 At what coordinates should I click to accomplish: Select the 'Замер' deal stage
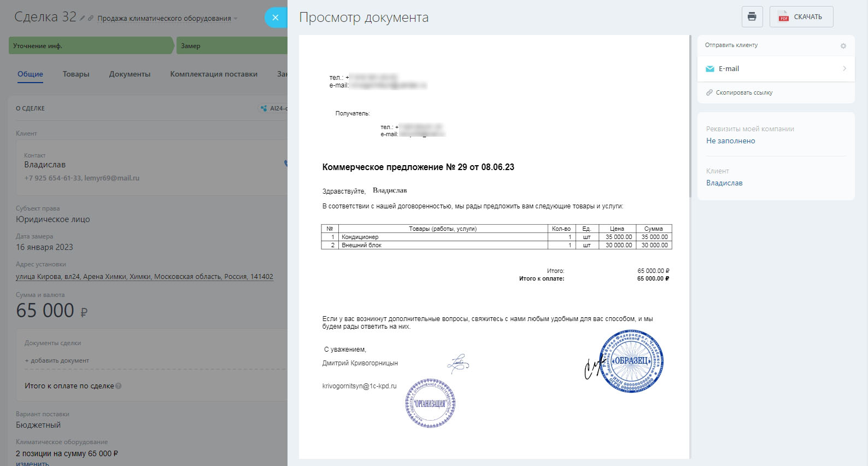click(232, 46)
